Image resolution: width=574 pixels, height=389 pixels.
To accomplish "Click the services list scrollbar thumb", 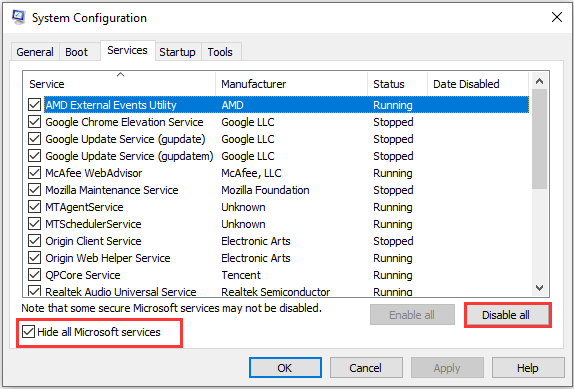I will pos(539,139).
